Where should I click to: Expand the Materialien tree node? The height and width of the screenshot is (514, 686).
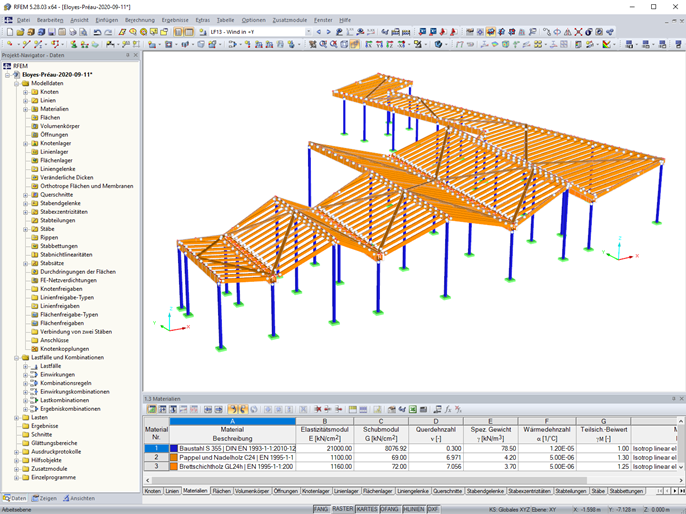pyautogui.click(x=25, y=109)
